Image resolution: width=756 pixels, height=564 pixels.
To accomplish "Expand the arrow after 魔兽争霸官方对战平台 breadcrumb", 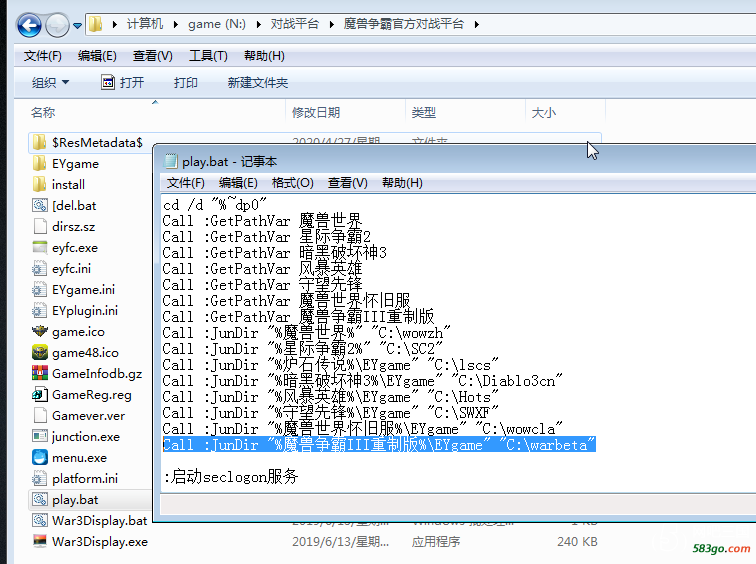I will [x=476, y=24].
